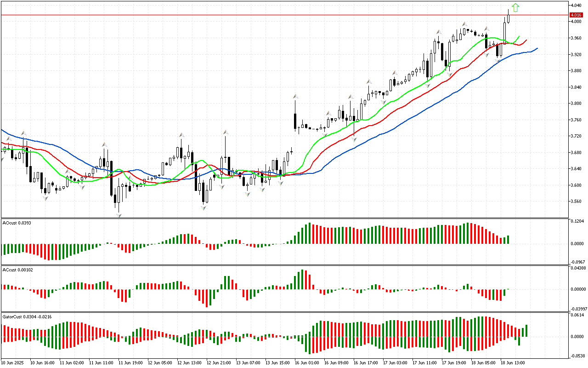The image size is (588, 368).
Task: Click the up fractal above the 16 Jun gap candle
Action: click(295, 97)
